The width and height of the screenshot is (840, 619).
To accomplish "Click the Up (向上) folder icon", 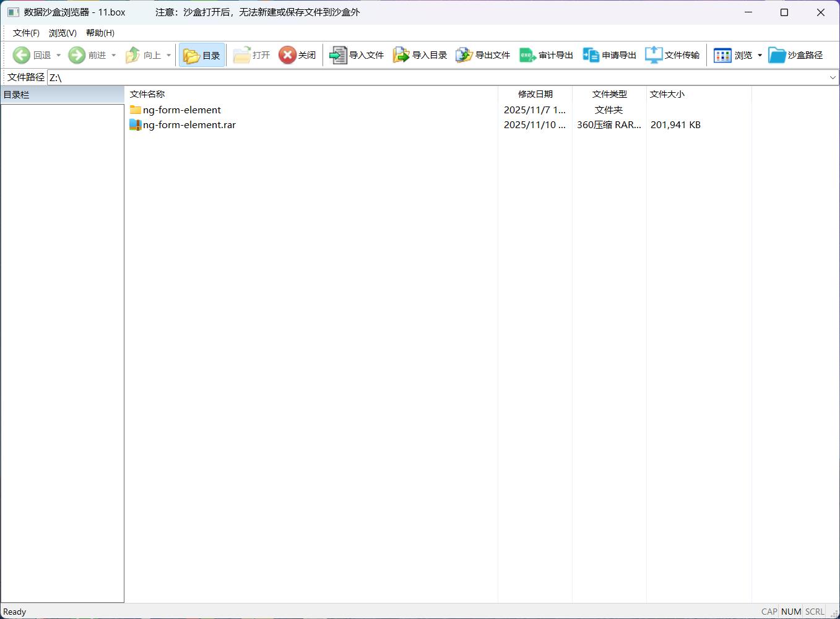I will [x=132, y=55].
